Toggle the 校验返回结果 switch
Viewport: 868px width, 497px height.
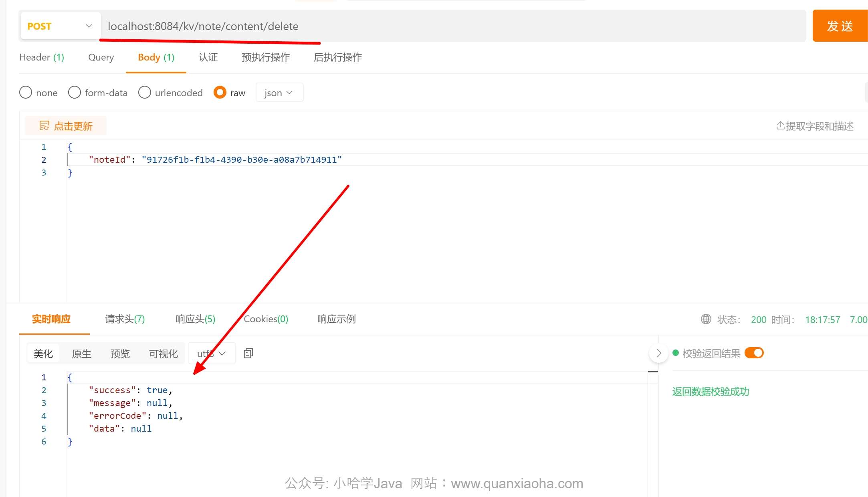click(x=754, y=353)
